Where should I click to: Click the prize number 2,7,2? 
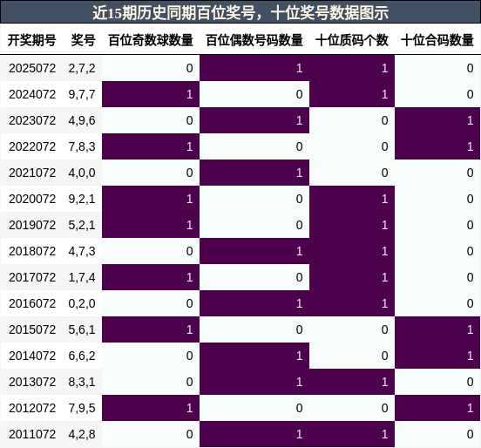82,68
